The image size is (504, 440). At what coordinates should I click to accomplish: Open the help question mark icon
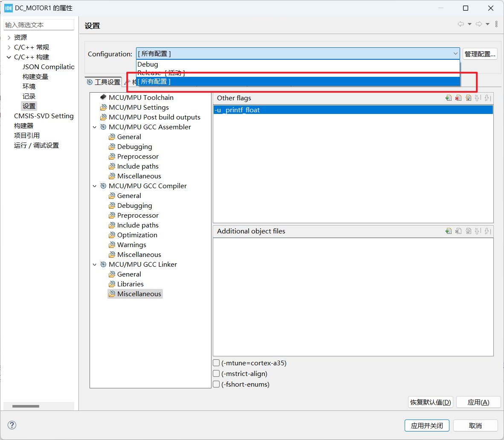[x=12, y=425]
